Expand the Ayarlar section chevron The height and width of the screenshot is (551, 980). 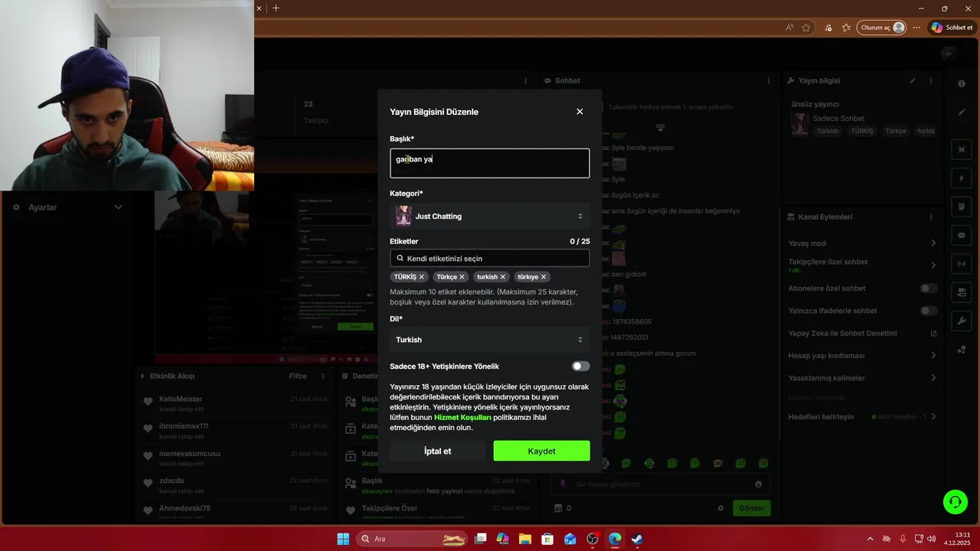[118, 207]
